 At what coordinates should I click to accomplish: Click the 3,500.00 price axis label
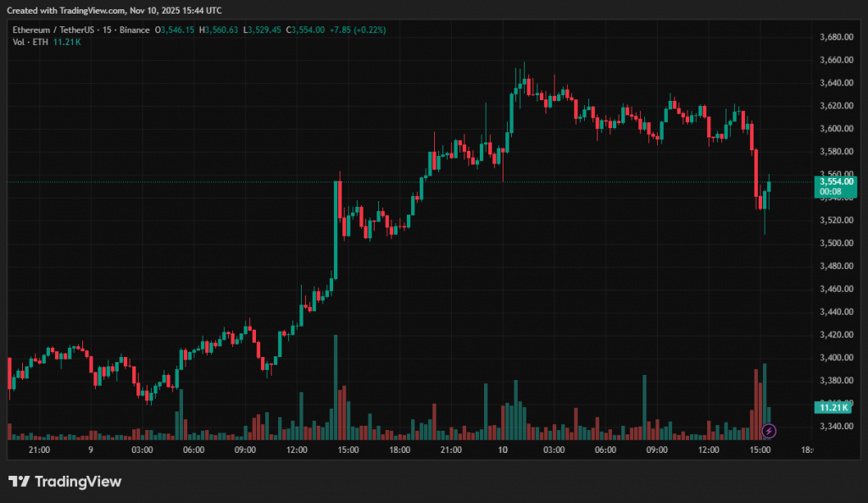(836, 243)
